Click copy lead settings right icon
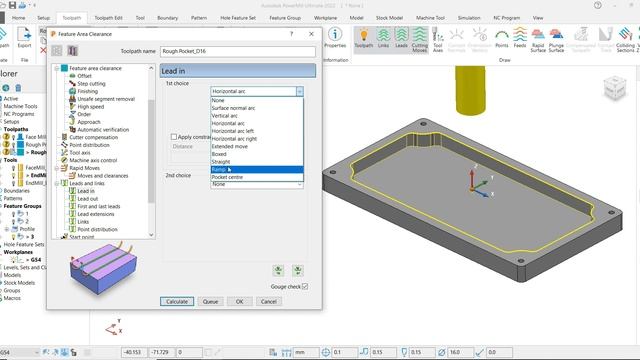Image resolution: width=640 pixels, height=360 pixels. click(298, 270)
